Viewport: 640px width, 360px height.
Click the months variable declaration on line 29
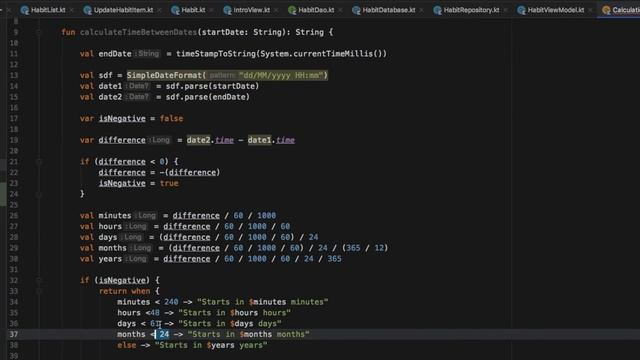112,248
